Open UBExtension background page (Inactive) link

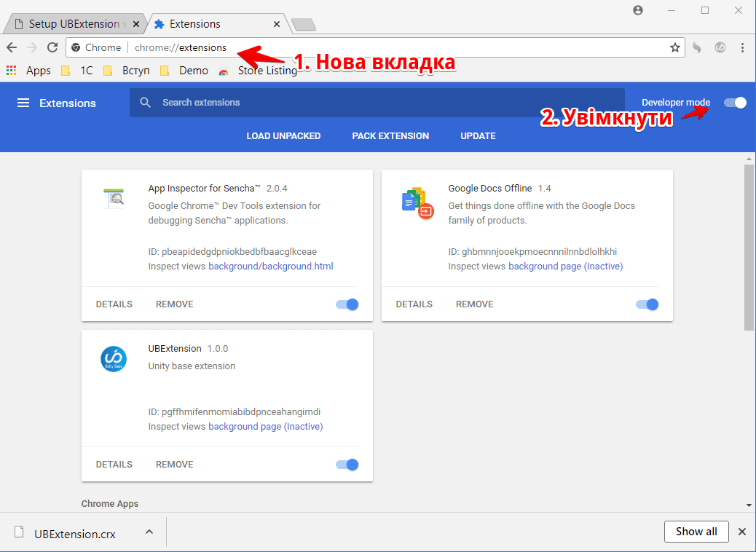pyautogui.click(x=266, y=426)
